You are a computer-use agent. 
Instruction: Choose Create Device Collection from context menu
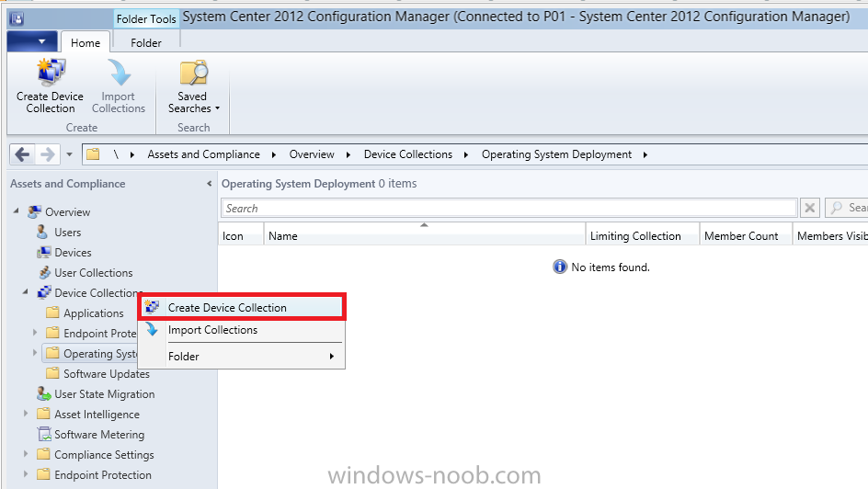tap(242, 308)
